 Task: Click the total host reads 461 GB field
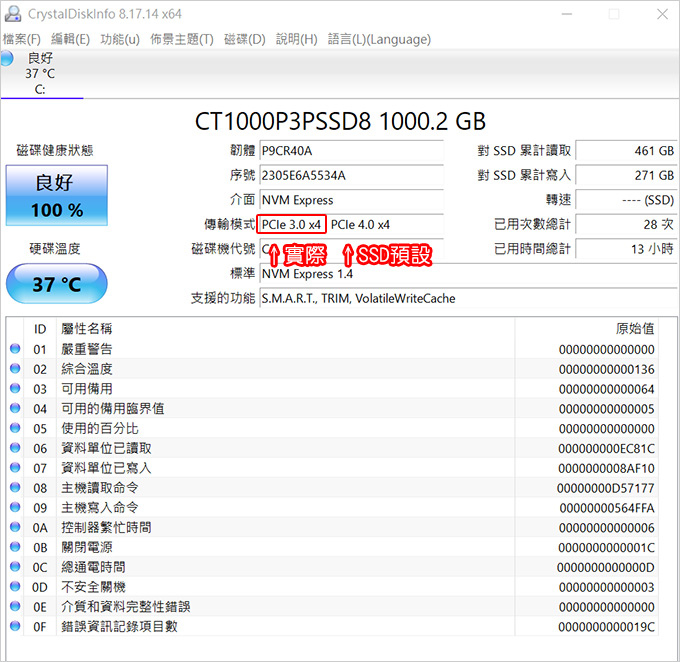(626, 151)
